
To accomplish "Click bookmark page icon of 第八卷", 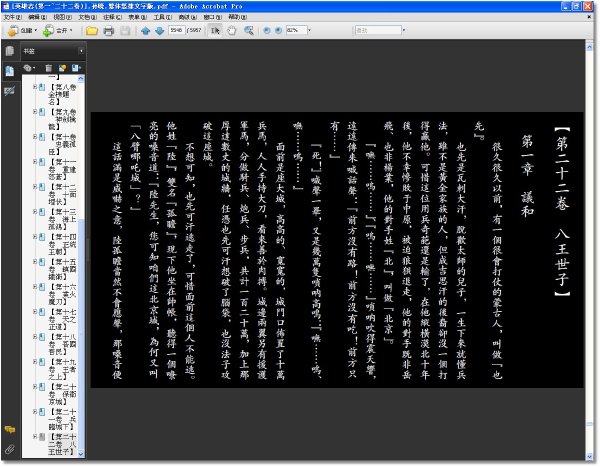I will pyautogui.click(x=42, y=87).
